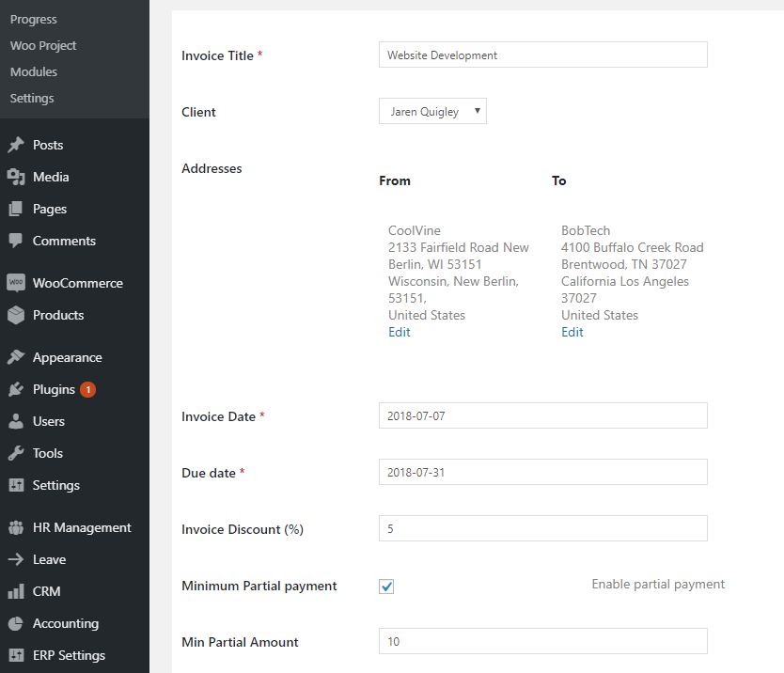
Task: Click the Users person icon
Action: (x=16, y=421)
